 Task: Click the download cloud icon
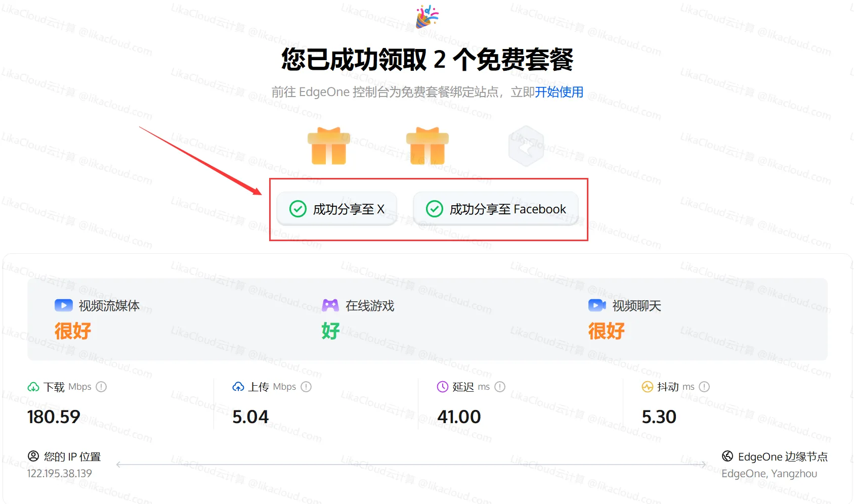[x=33, y=387]
